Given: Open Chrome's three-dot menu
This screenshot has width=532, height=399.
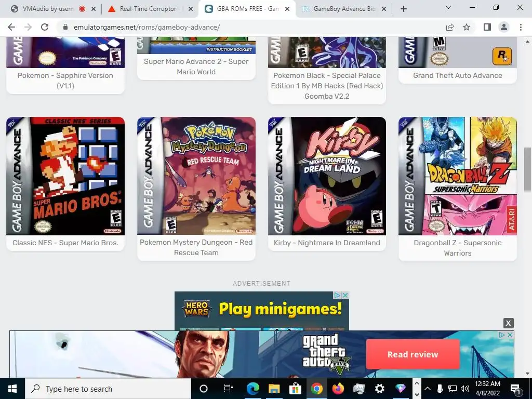Looking at the screenshot, I should coord(521,27).
